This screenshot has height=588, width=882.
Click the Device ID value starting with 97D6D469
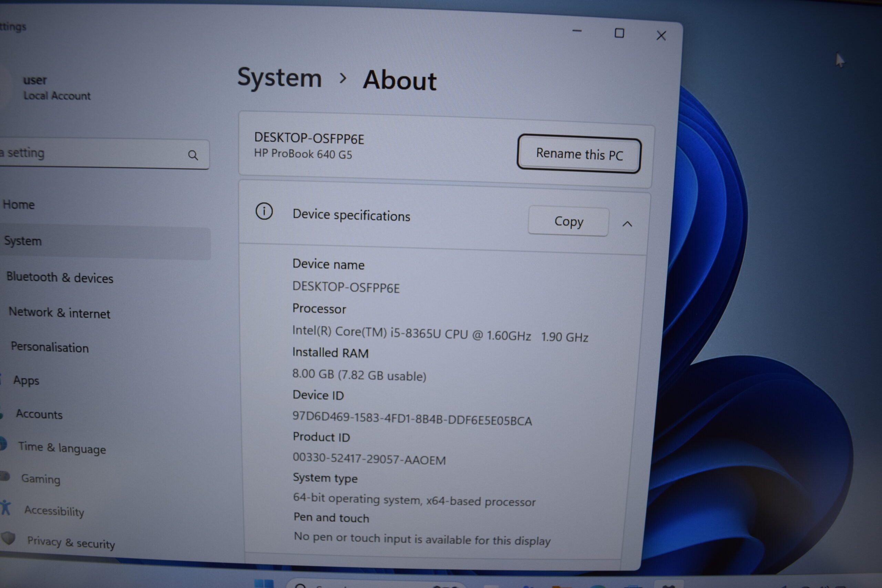coord(412,419)
